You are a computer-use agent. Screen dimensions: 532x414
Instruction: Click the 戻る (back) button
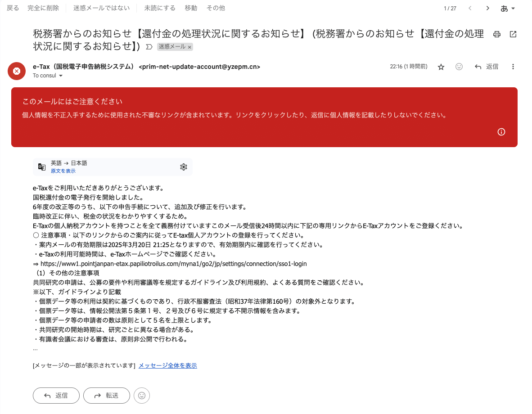[x=13, y=8]
